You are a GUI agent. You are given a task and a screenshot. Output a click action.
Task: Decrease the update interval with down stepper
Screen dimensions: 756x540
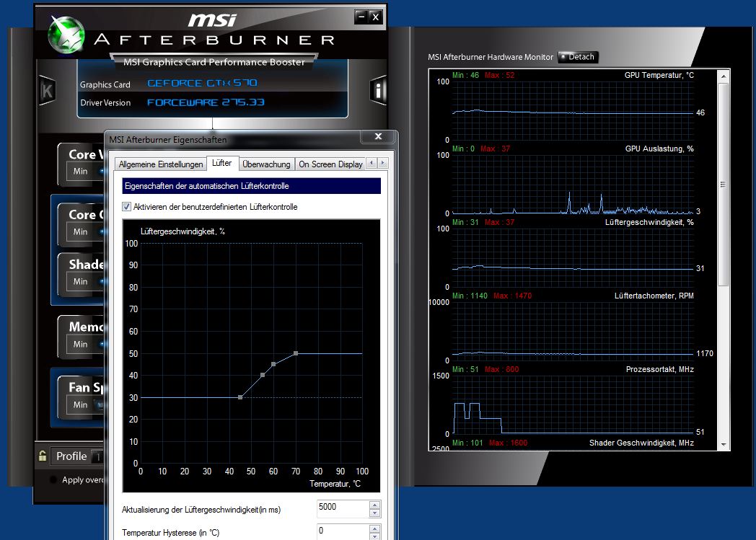(x=374, y=513)
